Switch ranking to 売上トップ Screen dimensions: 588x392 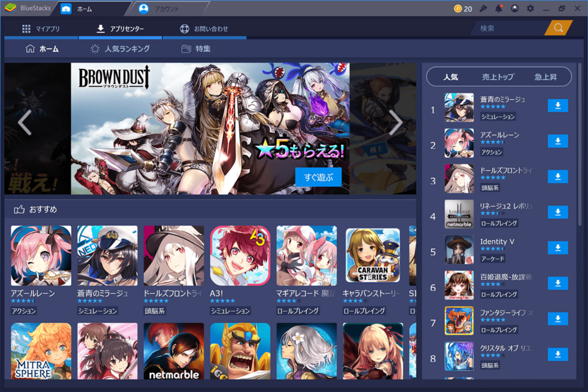point(498,77)
